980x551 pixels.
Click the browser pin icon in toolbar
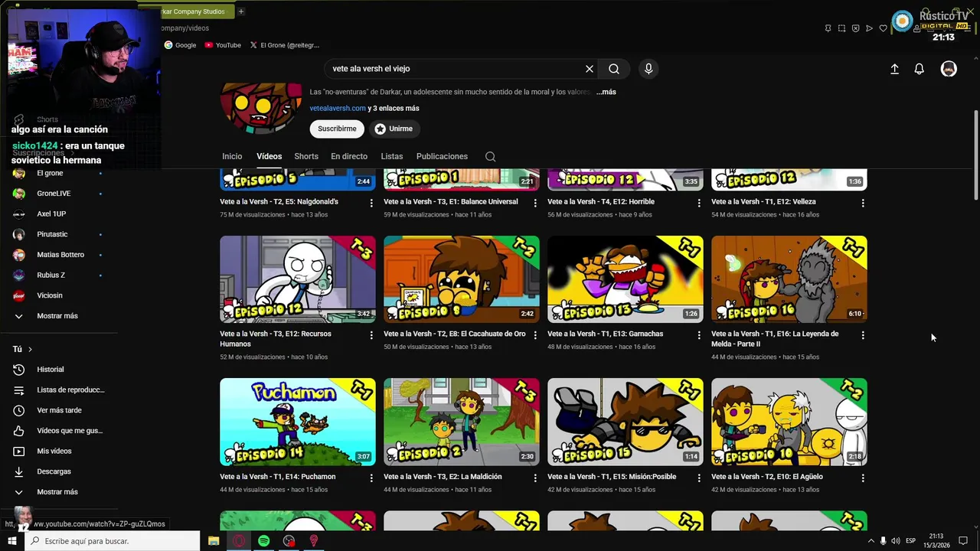pyautogui.click(x=828, y=28)
